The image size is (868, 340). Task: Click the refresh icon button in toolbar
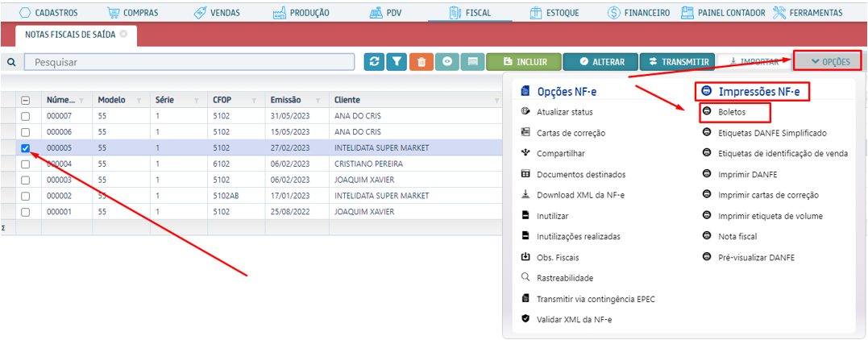click(374, 61)
